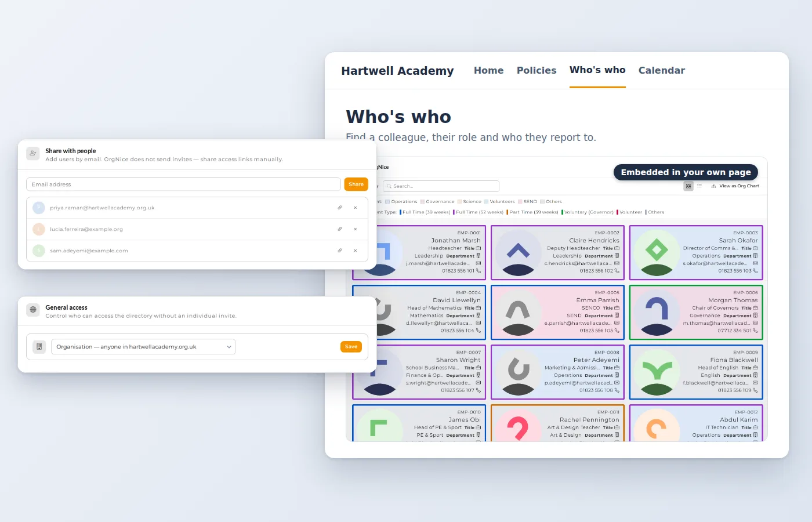Toggle the Volunteers department filter

pyautogui.click(x=499, y=202)
